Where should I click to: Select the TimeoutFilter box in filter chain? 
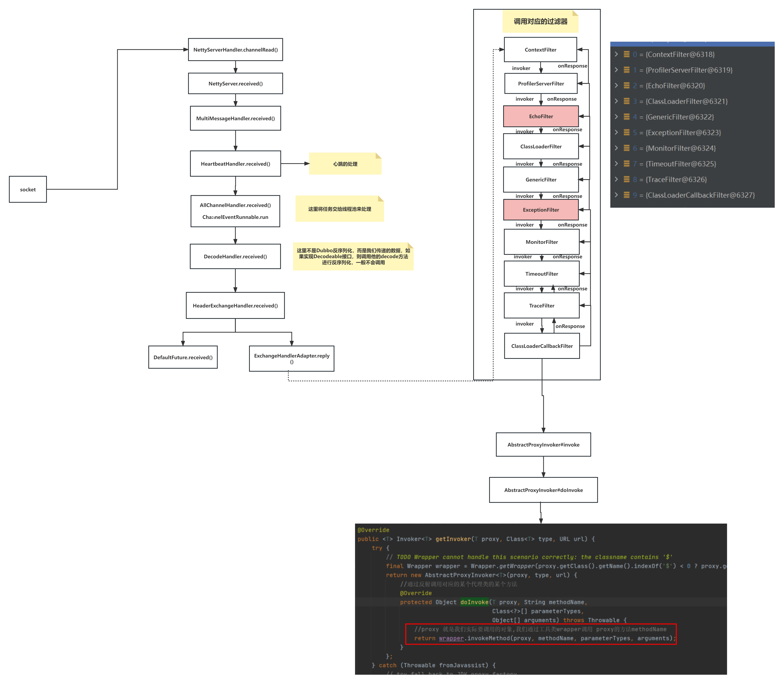pyautogui.click(x=542, y=274)
